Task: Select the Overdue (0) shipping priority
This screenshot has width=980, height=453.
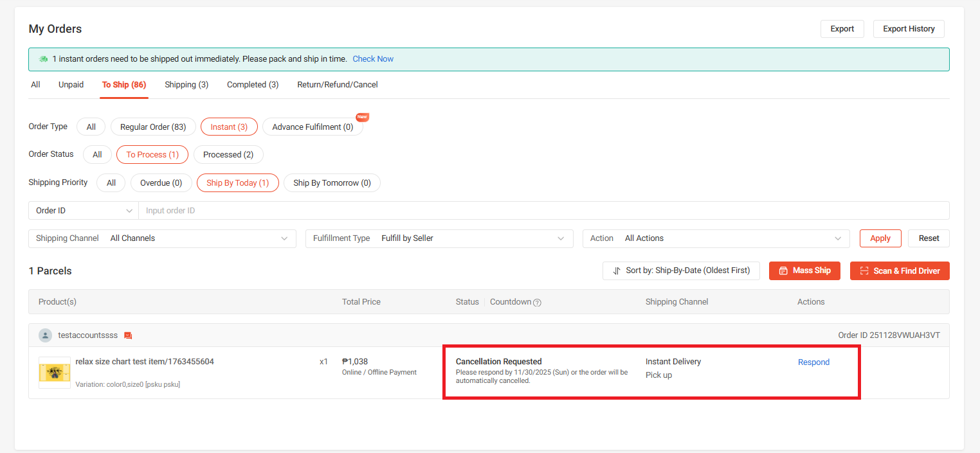Action: coord(161,183)
